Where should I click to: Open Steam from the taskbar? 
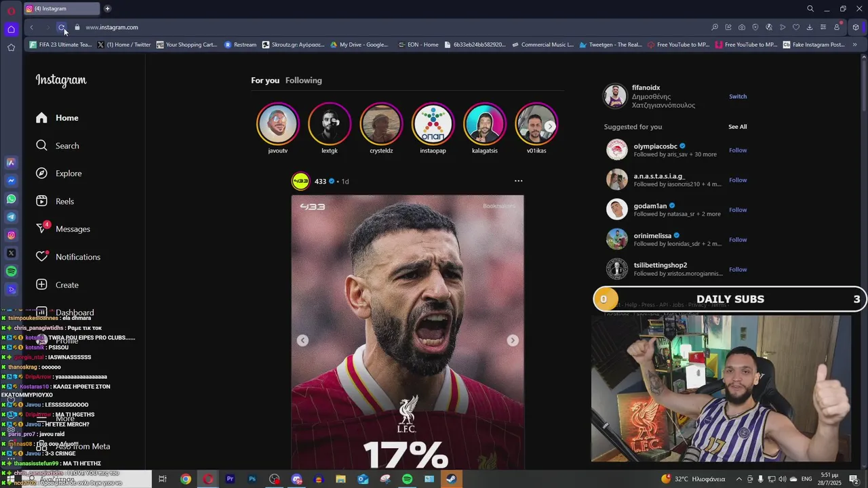[x=451, y=479]
